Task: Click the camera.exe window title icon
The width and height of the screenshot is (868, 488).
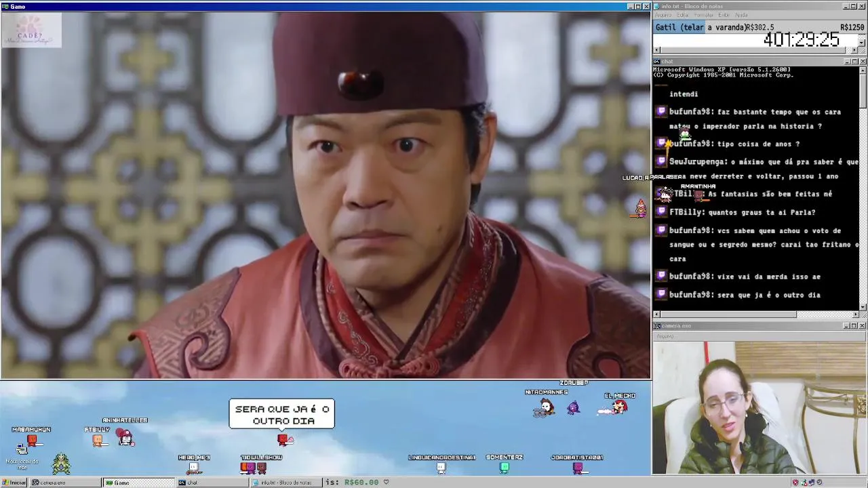Action: click(x=657, y=326)
